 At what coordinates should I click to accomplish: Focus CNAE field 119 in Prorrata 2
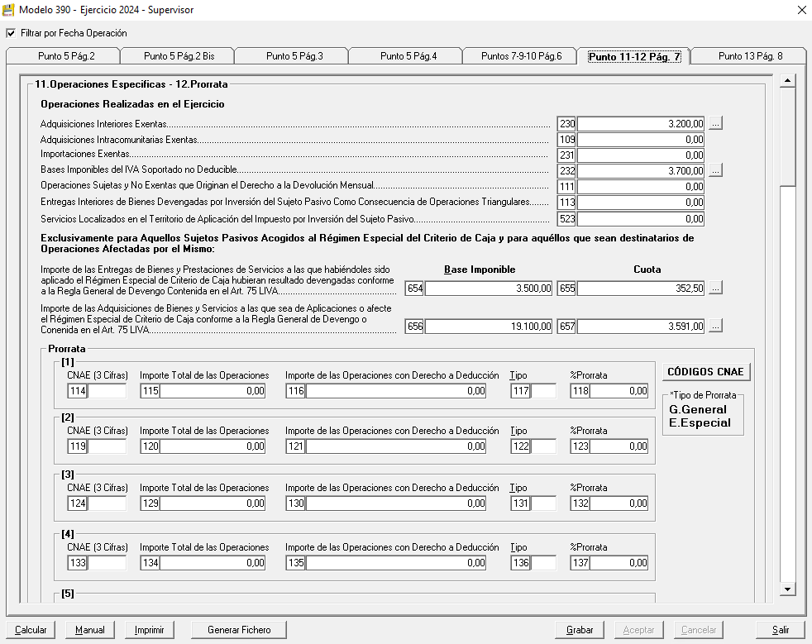pyautogui.click(x=107, y=446)
